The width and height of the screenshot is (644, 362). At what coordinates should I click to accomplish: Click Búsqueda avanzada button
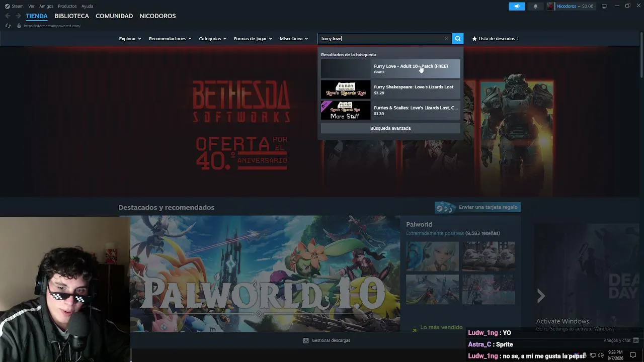pos(390,128)
